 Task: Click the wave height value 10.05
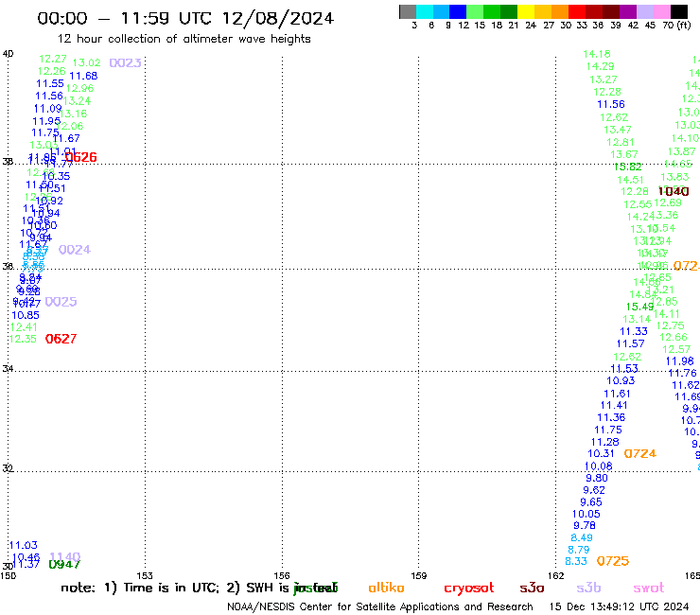[586, 514]
